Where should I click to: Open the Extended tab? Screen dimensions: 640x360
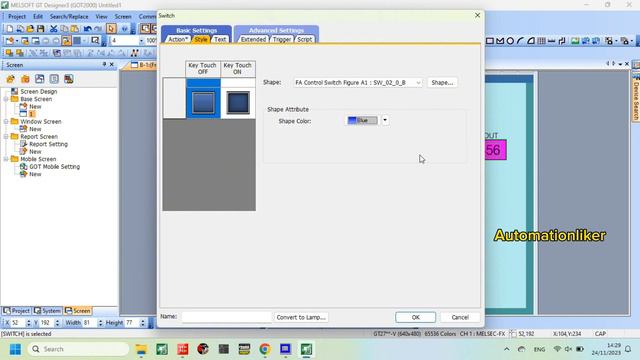click(x=253, y=39)
